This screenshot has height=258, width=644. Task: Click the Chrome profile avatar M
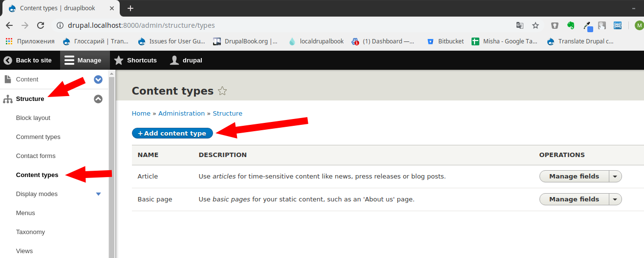coord(639,25)
